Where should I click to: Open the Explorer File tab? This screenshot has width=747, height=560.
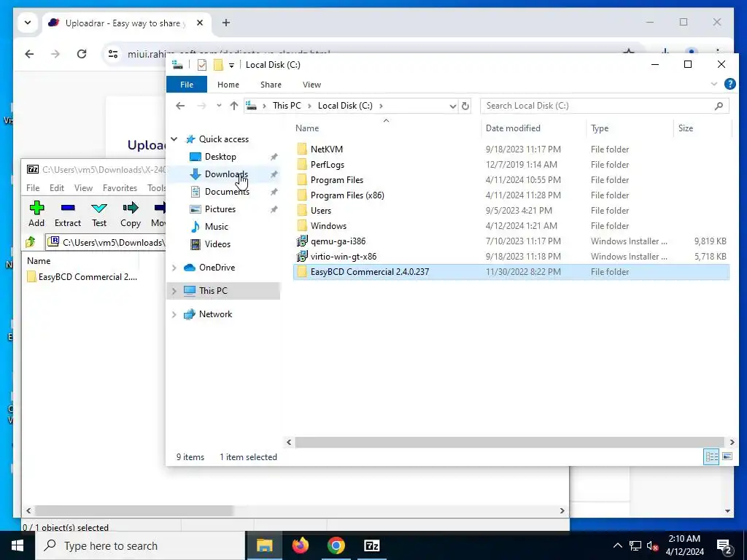(187, 85)
